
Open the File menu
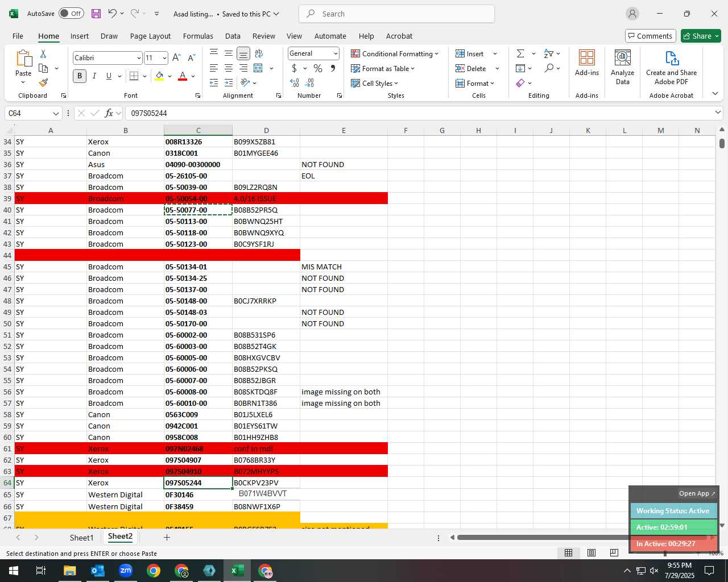18,36
